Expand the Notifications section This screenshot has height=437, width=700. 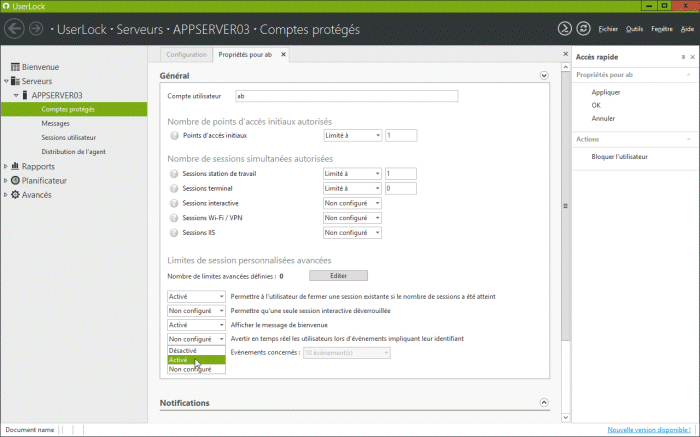(544, 403)
